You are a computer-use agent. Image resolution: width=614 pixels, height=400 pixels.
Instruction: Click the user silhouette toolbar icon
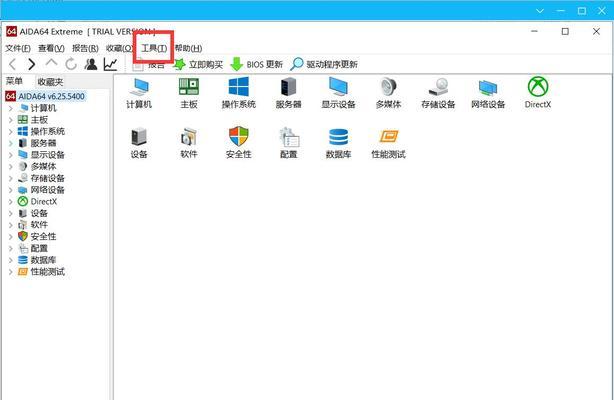91,64
